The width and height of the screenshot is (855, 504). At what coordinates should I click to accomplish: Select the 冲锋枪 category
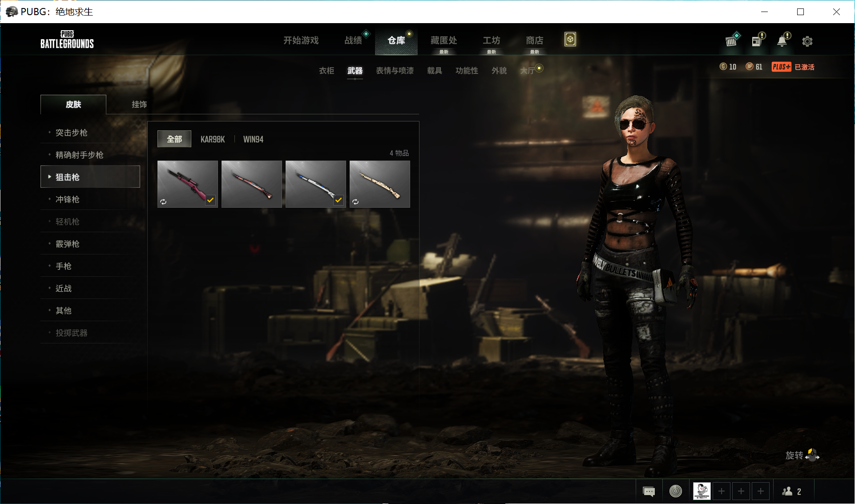click(90, 199)
